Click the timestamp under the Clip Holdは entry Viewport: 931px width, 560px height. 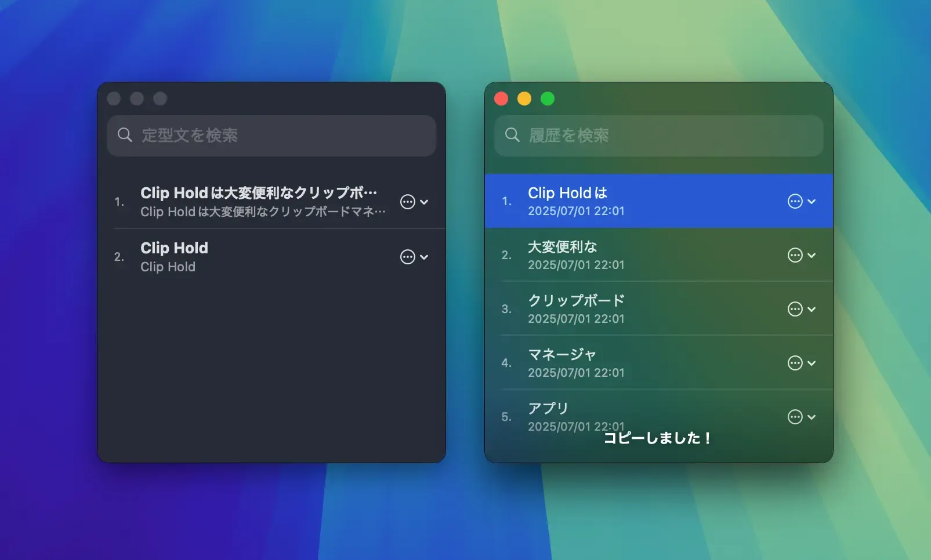pyautogui.click(x=576, y=211)
